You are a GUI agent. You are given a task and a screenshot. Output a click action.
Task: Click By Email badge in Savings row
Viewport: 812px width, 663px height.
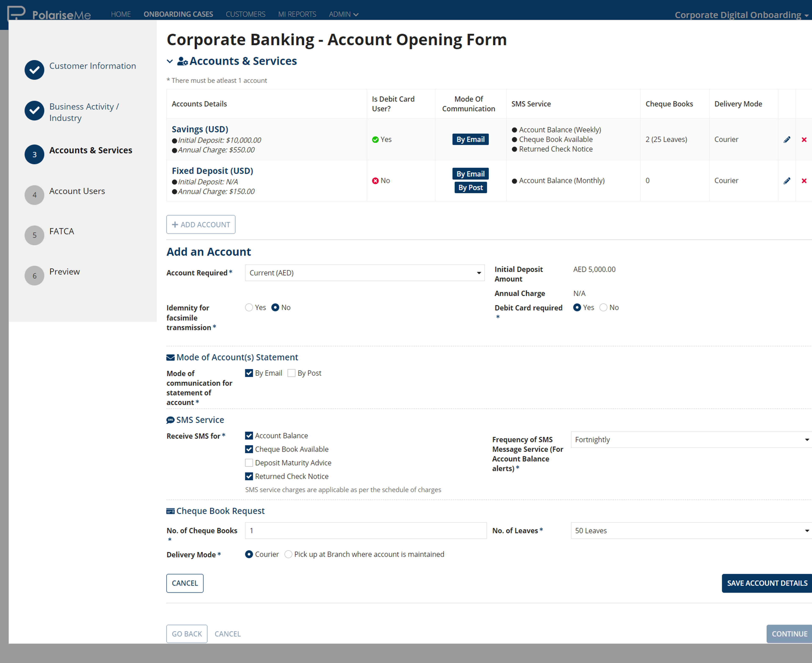[x=470, y=139]
